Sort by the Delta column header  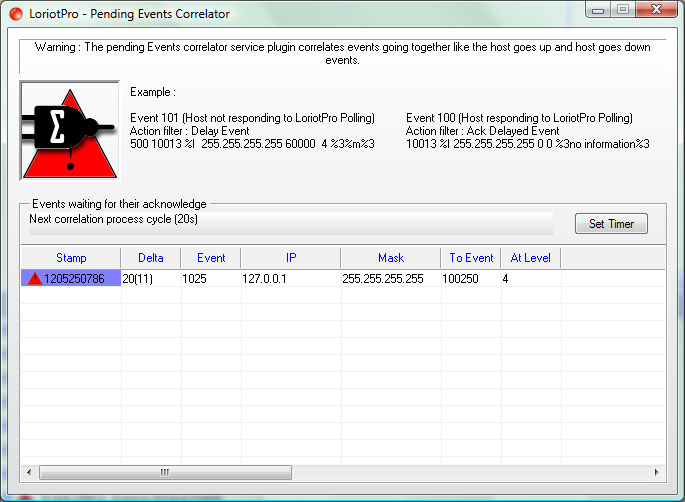click(151, 258)
